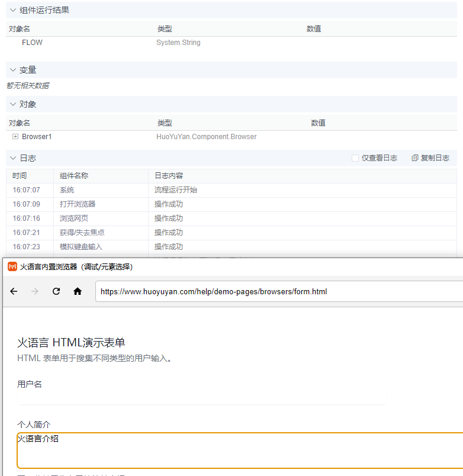Click the 火语言 HTML演示表单 heading
Viewport: 463px width, 476px height.
pos(71,343)
